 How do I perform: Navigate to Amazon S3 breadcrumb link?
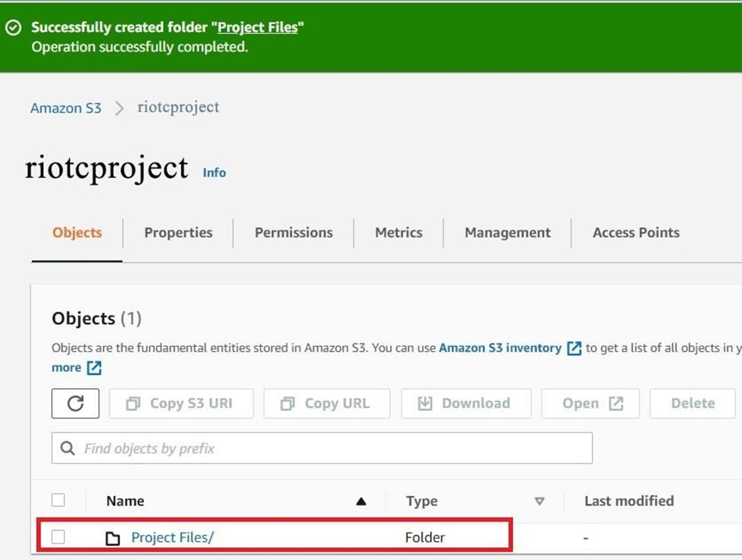[66, 108]
